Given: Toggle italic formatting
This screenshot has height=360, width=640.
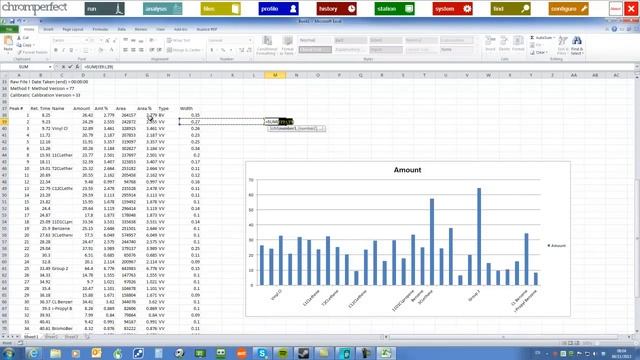Looking at the screenshot, I should coord(63,50).
